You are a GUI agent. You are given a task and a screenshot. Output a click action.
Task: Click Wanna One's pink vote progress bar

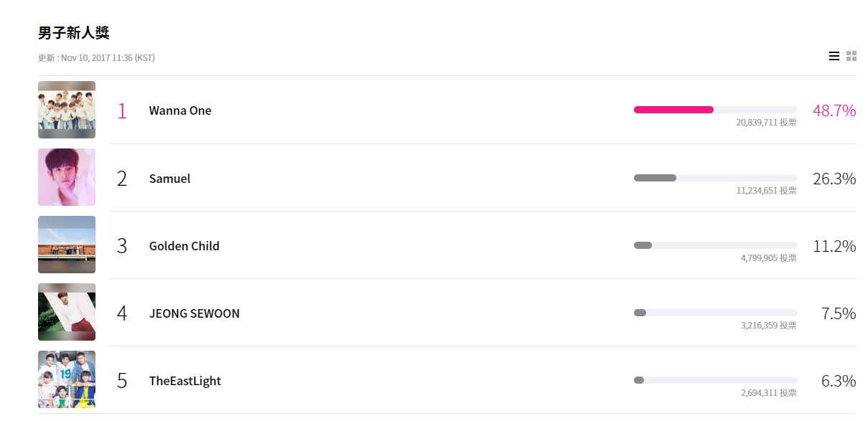click(716, 110)
